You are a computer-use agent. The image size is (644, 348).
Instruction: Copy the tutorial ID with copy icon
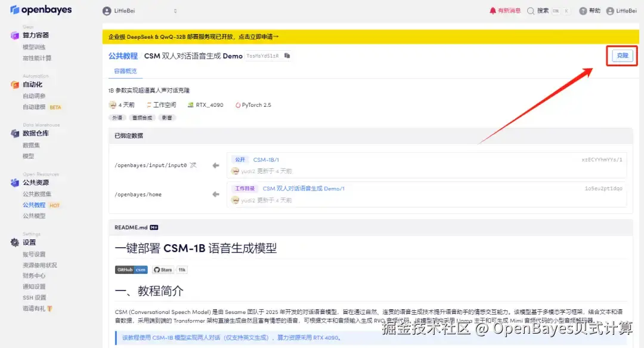[287, 56]
